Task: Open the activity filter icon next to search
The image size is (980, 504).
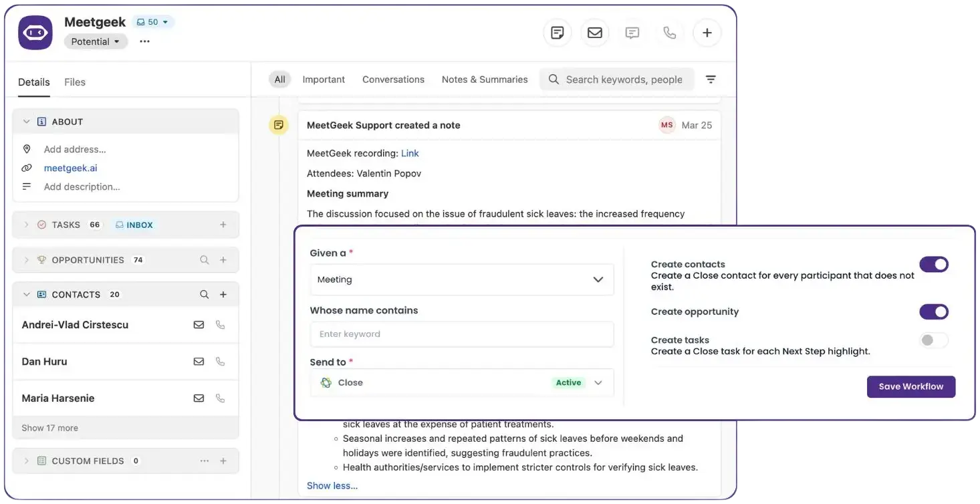Action: pos(711,80)
